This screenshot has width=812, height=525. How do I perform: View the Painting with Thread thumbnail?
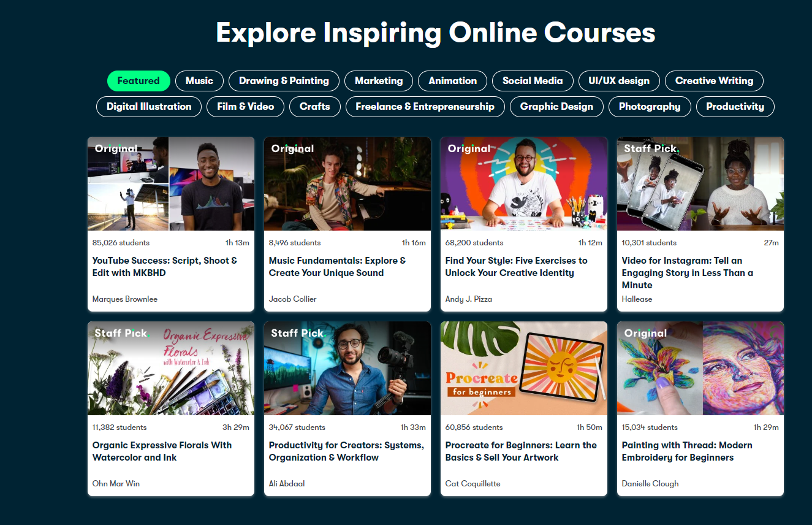[700, 368]
